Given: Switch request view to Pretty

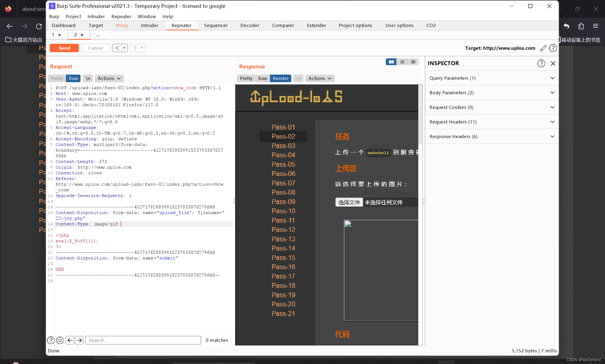Looking at the screenshot, I should coord(57,78).
